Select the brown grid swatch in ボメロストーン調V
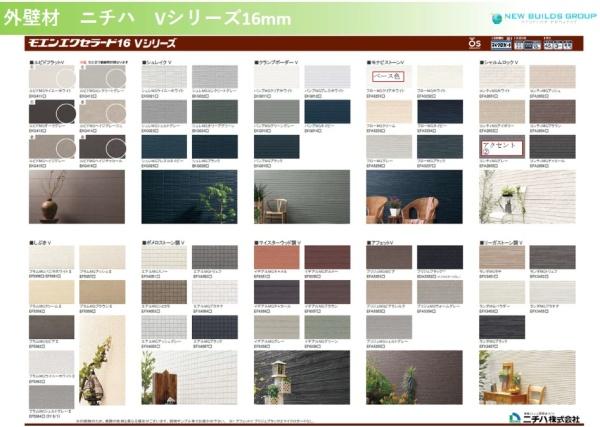 click(x=164, y=292)
